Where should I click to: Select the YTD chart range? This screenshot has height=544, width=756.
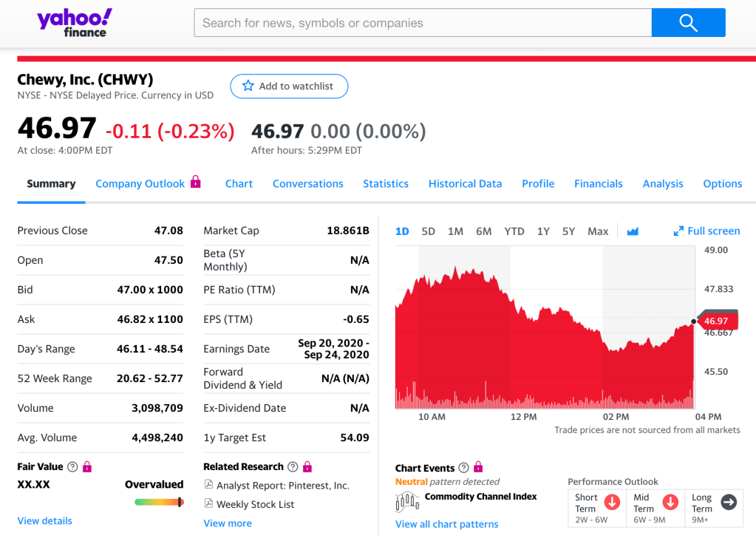pos(514,231)
